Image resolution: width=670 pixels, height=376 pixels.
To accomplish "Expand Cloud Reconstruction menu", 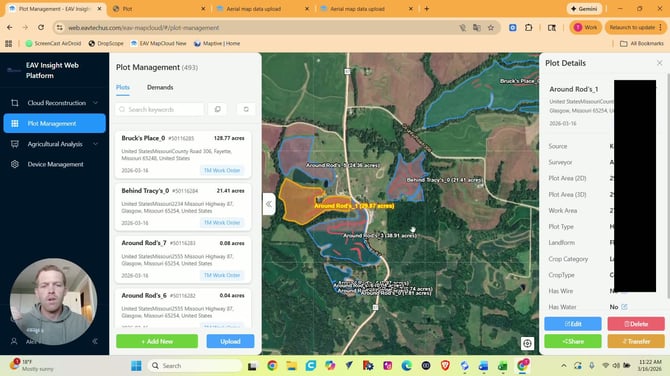I will 55,103.
